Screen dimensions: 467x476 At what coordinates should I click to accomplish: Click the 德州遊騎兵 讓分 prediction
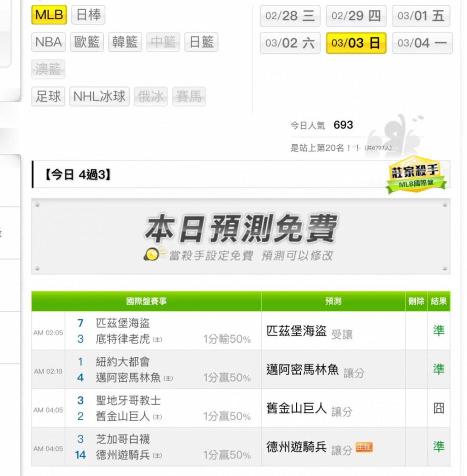point(309,447)
